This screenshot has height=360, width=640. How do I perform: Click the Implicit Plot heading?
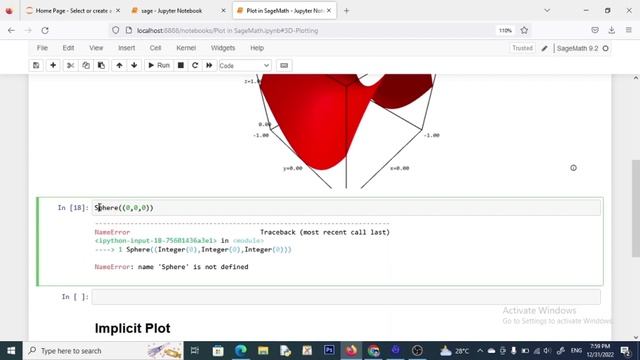point(132,328)
